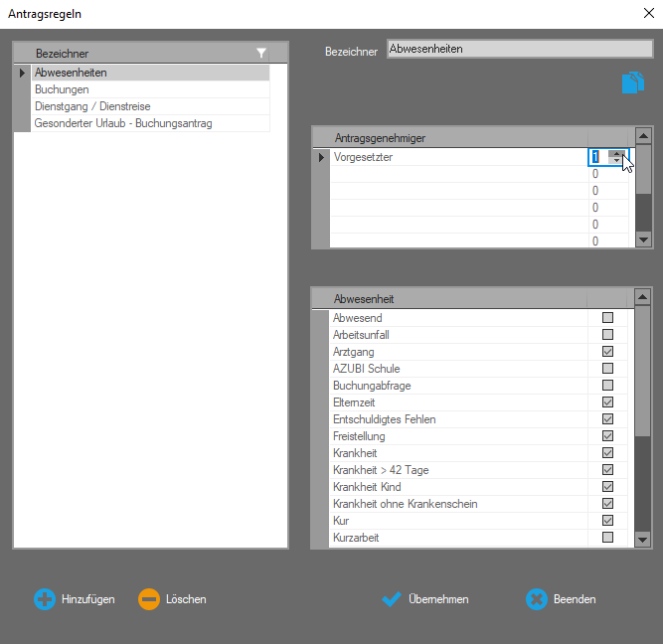Enable the Abwesend checkbox
Image resolution: width=663 pixels, height=644 pixels.
point(607,318)
